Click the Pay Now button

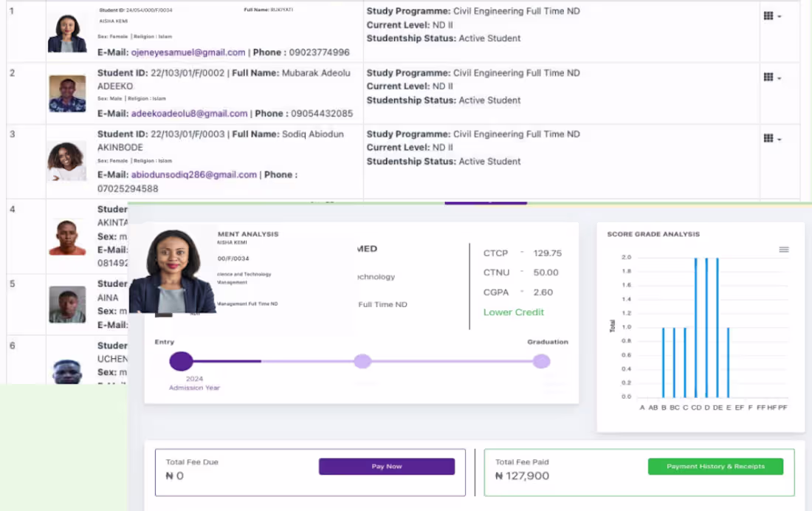click(x=387, y=467)
